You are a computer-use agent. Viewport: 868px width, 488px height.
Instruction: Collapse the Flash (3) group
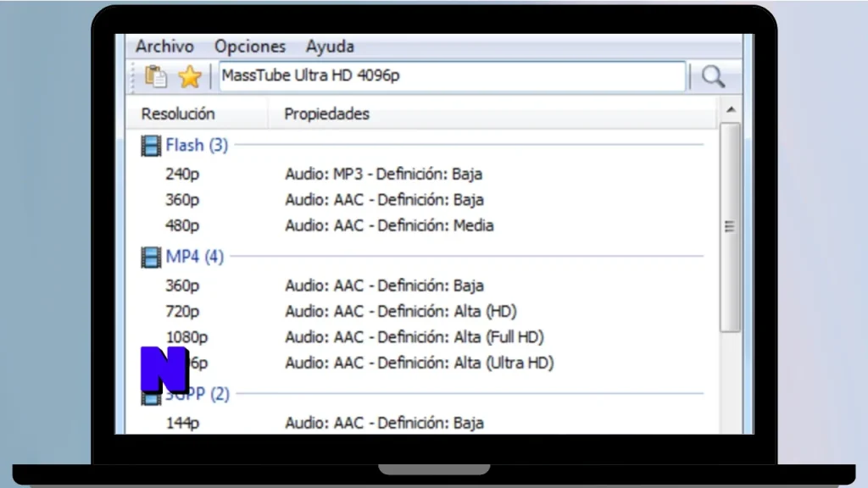pos(197,145)
